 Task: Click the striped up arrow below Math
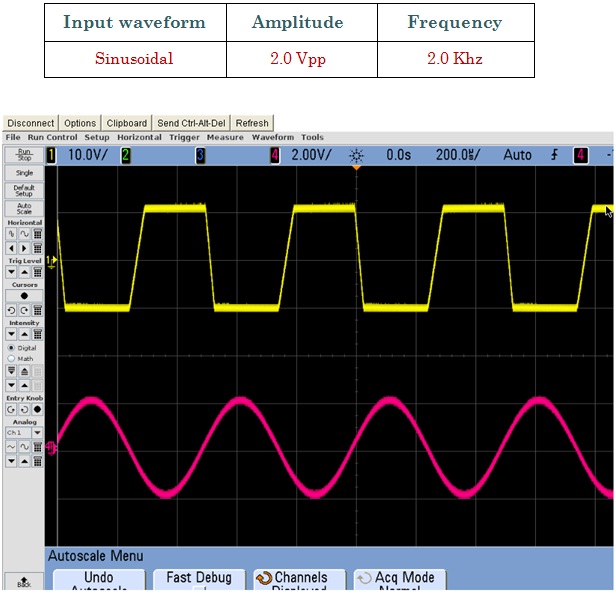point(24,371)
